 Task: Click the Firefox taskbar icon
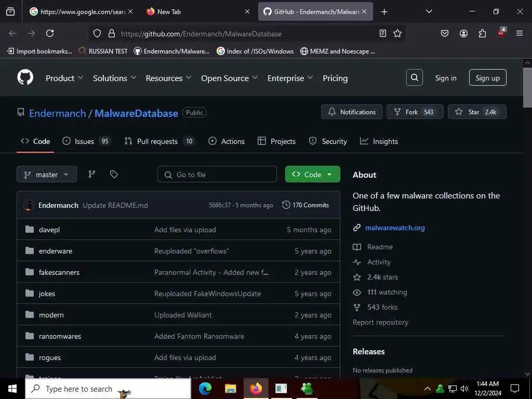click(256, 389)
